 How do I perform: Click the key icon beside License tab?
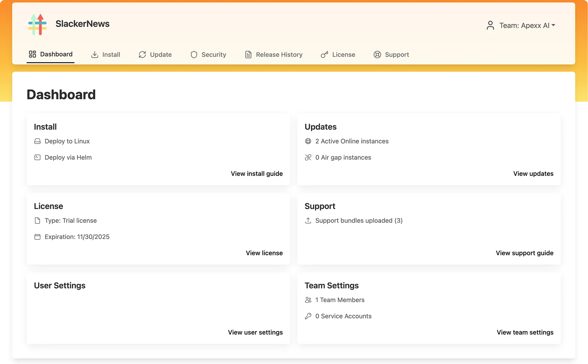tap(324, 54)
